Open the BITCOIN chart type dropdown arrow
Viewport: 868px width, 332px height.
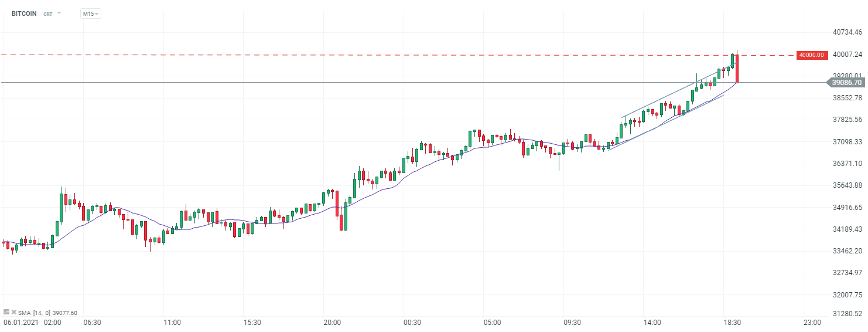pyautogui.click(x=59, y=13)
